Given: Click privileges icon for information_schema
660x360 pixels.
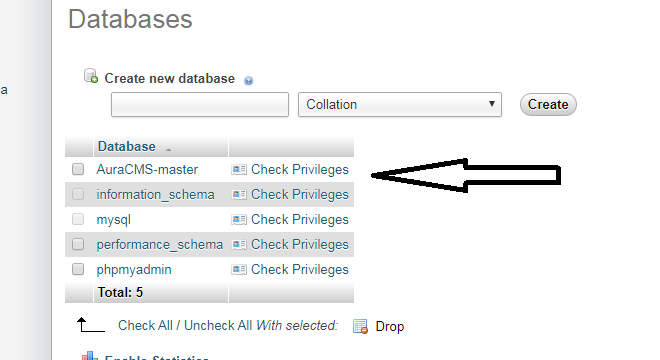Looking at the screenshot, I should [x=239, y=195].
